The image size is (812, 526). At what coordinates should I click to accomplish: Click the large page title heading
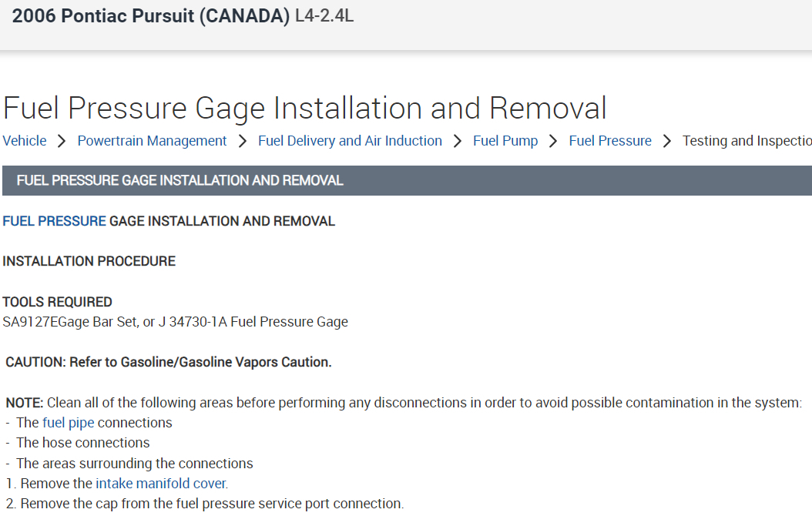point(304,108)
